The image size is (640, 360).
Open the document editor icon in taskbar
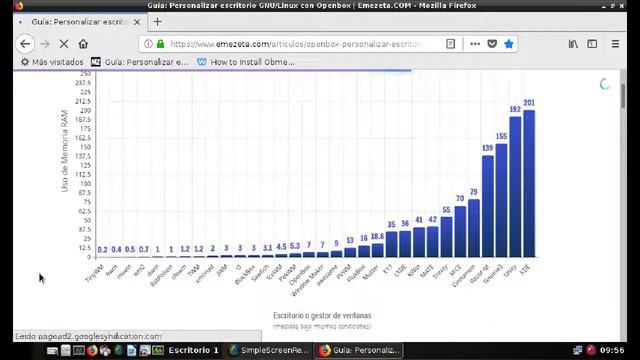pos(131,351)
